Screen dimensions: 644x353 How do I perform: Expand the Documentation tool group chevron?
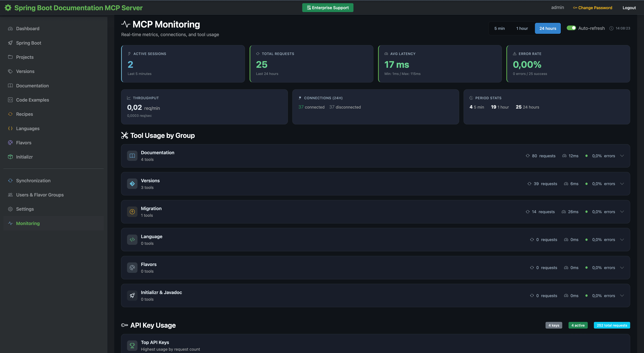tap(622, 156)
